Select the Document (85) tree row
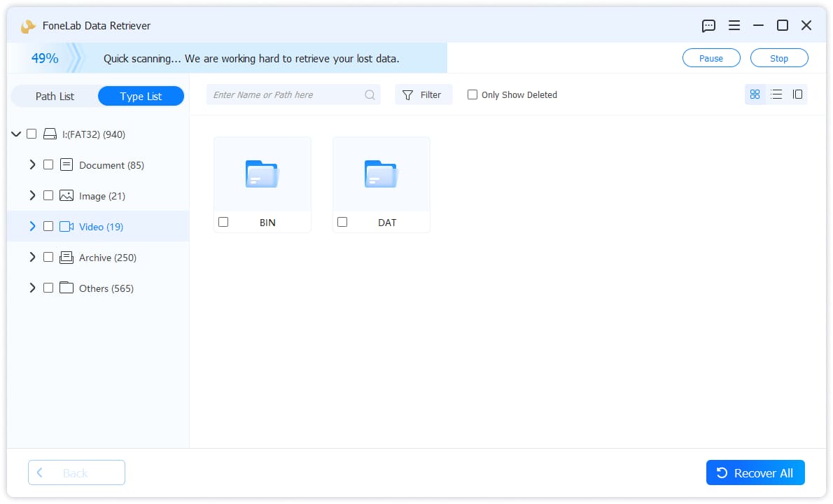The width and height of the screenshot is (833, 504). 98,164
